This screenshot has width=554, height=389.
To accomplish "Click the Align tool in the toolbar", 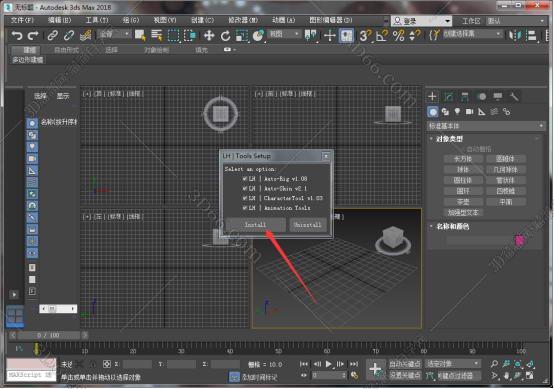I will click(x=531, y=35).
